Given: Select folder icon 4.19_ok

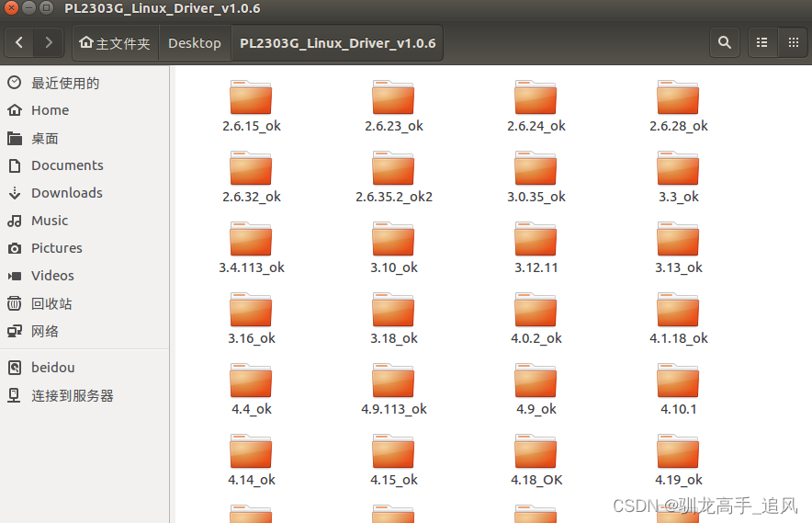Looking at the screenshot, I should [678, 451].
